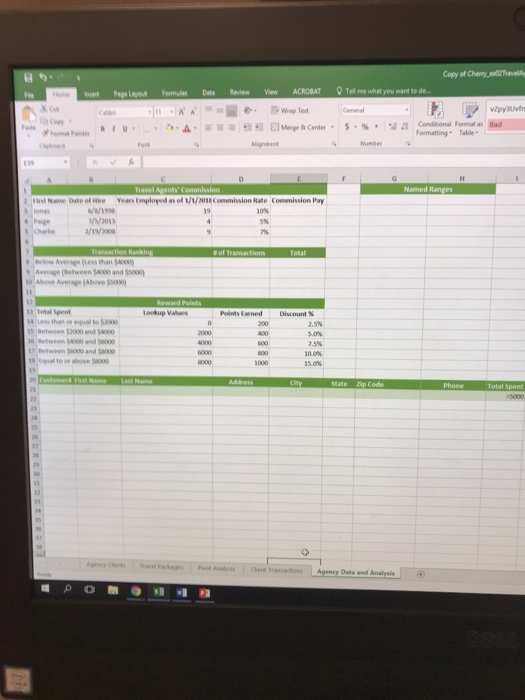Click the formula bar Cancel X
The width and height of the screenshot is (525, 700).
pyautogui.click(x=95, y=162)
